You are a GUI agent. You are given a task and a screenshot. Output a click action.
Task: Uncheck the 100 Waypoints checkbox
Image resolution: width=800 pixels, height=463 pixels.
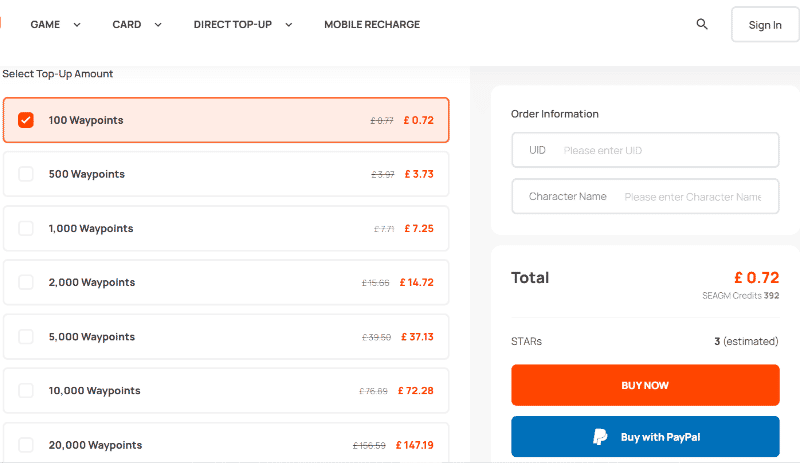[26, 120]
